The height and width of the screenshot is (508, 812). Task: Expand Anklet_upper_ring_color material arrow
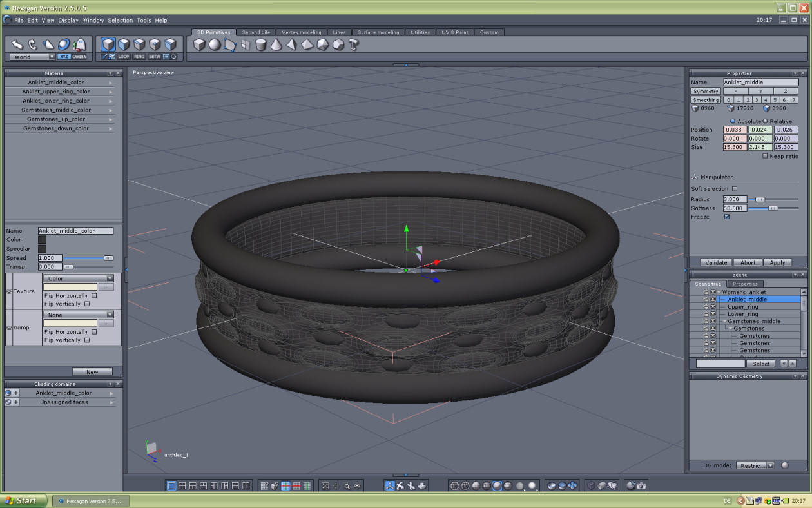(111, 92)
